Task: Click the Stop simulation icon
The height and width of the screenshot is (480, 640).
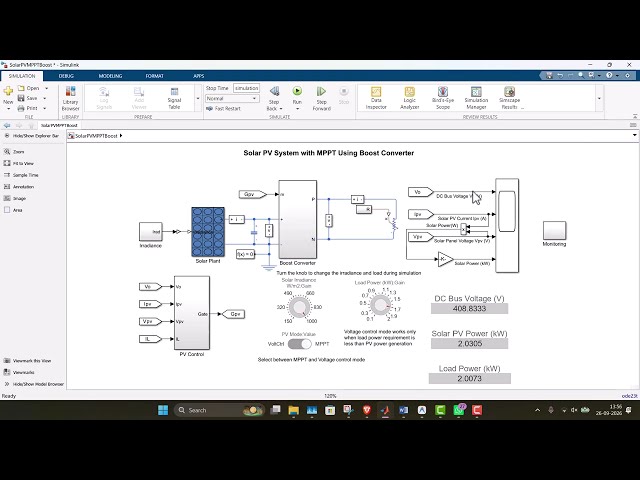Action: point(344,91)
